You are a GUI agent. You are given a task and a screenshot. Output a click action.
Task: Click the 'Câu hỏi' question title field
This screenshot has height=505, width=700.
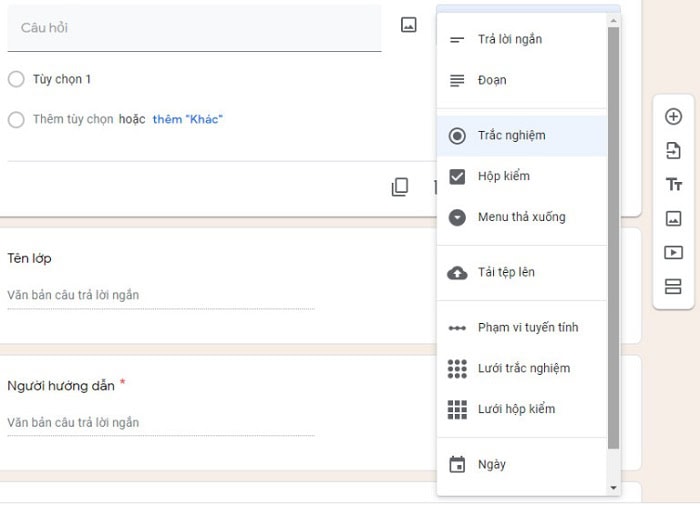[x=194, y=28]
